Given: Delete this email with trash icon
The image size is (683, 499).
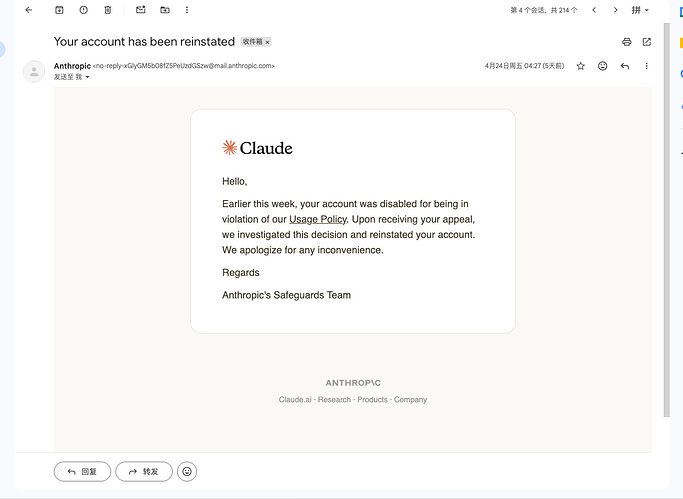Looking at the screenshot, I should [108, 10].
